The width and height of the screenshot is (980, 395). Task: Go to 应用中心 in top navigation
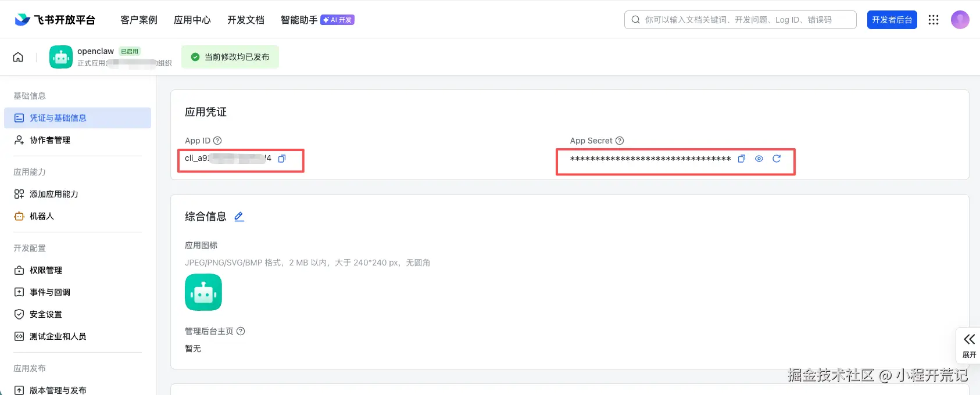tap(192, 20)
